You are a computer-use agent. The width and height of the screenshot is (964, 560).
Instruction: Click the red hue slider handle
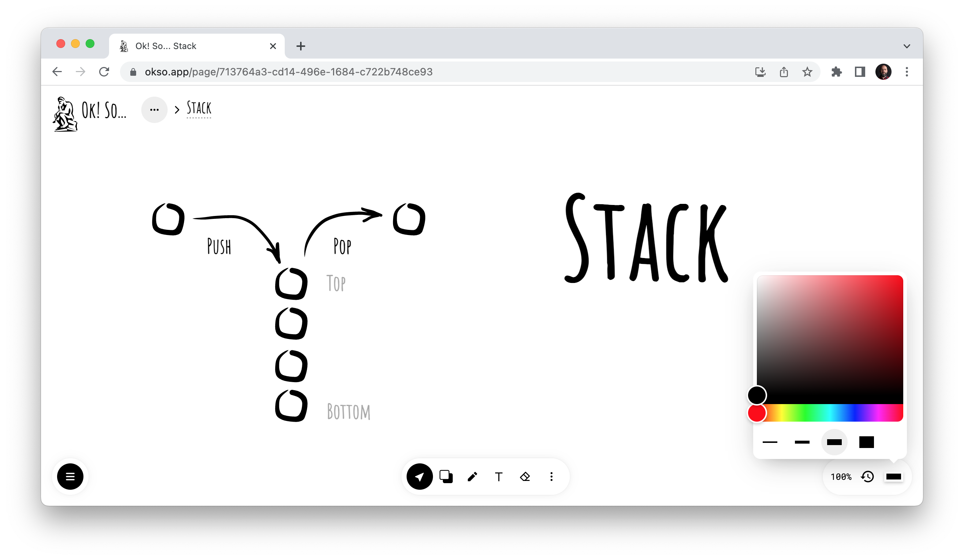(756, 413)
